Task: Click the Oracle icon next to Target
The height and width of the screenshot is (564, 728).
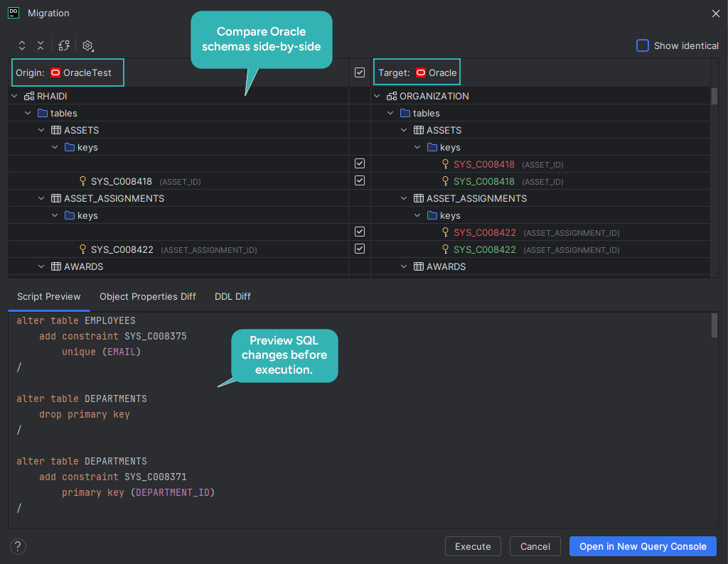Action: pyautogui.click(x=421, y=72)
